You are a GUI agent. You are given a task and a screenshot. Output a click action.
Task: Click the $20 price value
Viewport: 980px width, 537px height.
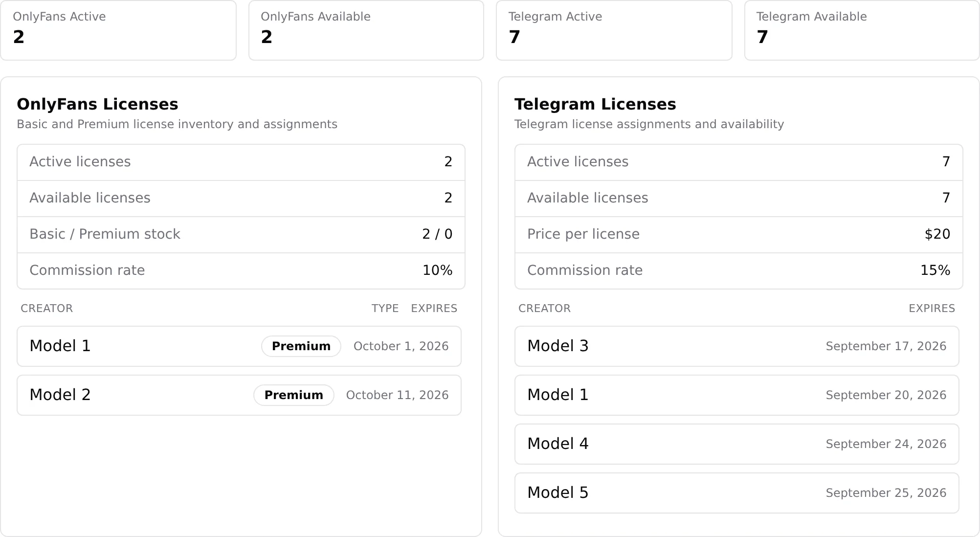pos(937,234)
